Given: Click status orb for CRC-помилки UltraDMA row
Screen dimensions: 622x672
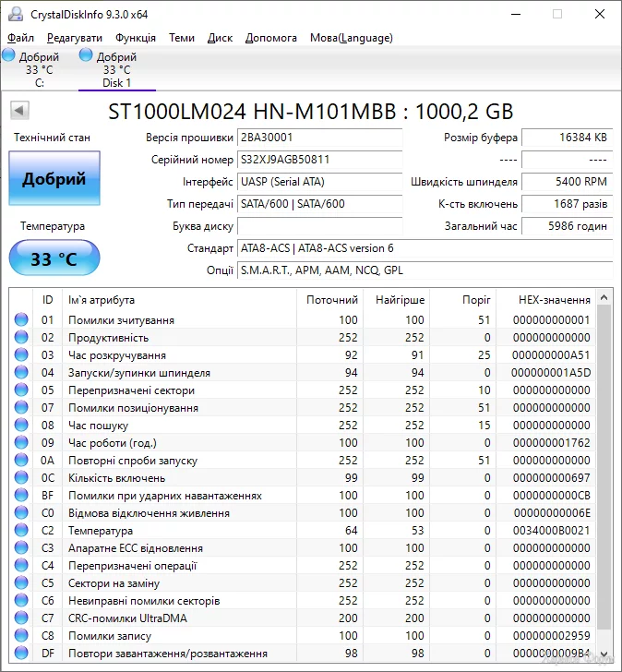Looking at the screenshot, I should (x=21, y=618).
